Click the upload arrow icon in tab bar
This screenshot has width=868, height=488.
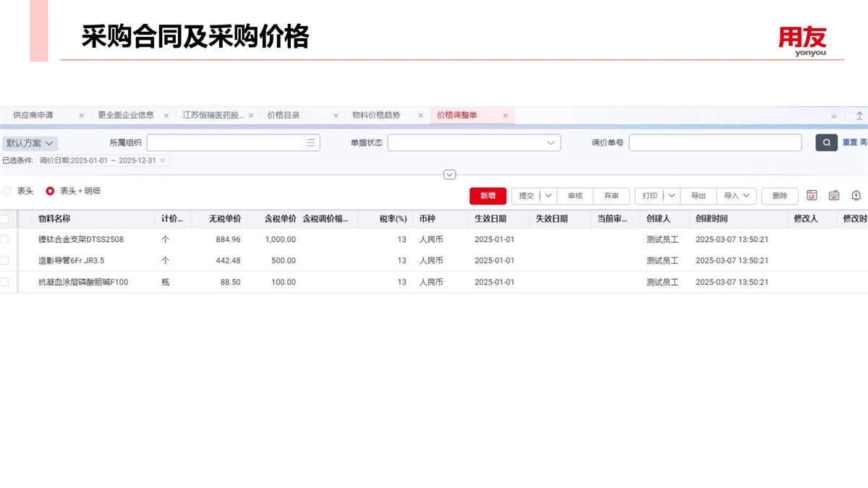859,116
